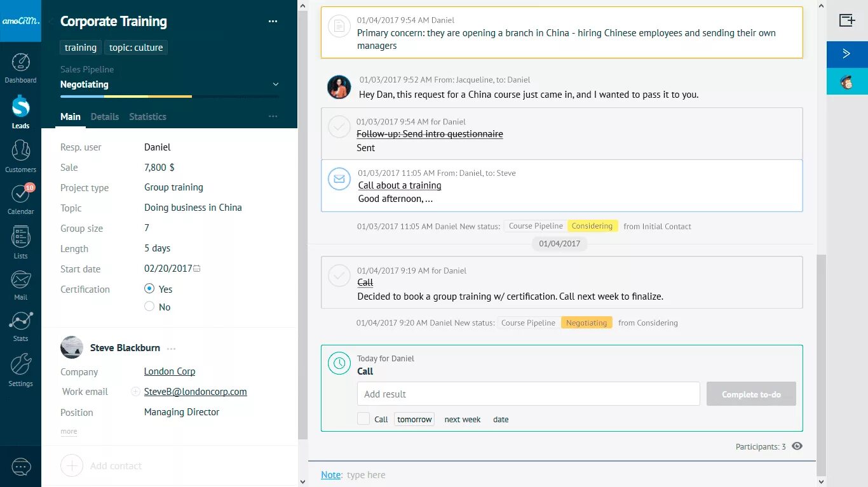The width and height of the screenshot is (868, 487).
Task: Click the Start date value 02/20/2017
Action: [168, 269]
